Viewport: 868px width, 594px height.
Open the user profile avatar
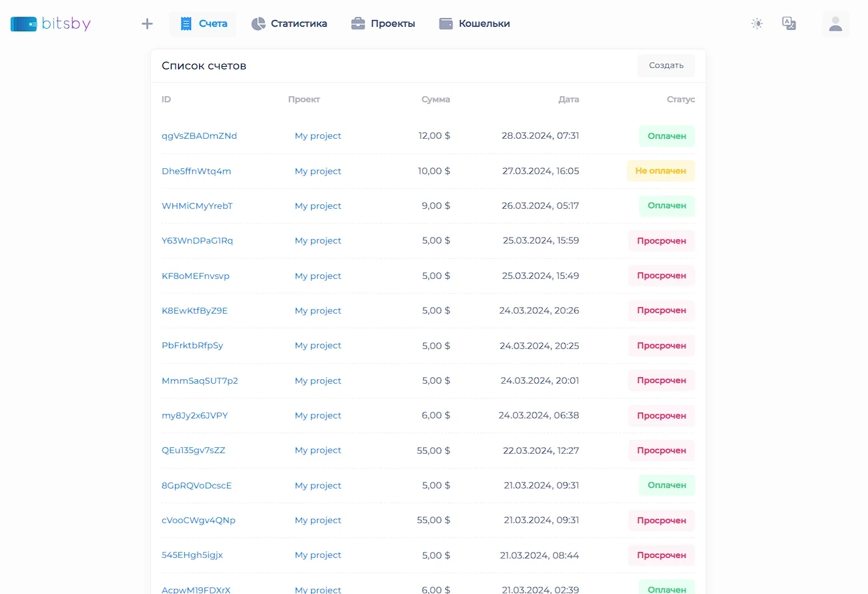click(835, 24)
